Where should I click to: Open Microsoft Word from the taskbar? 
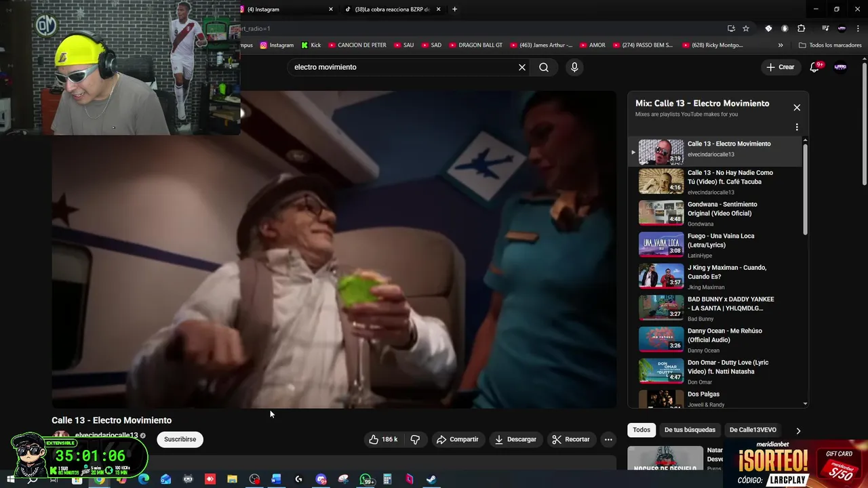click(x=276, y=479)
